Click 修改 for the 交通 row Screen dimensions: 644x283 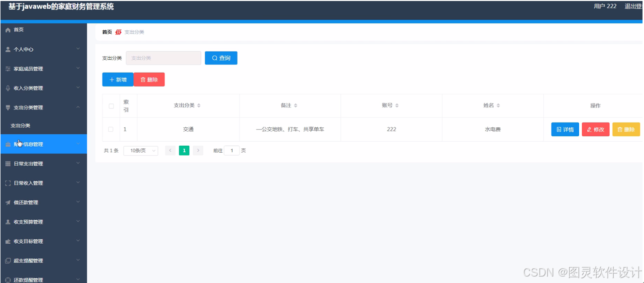point(596,129)
